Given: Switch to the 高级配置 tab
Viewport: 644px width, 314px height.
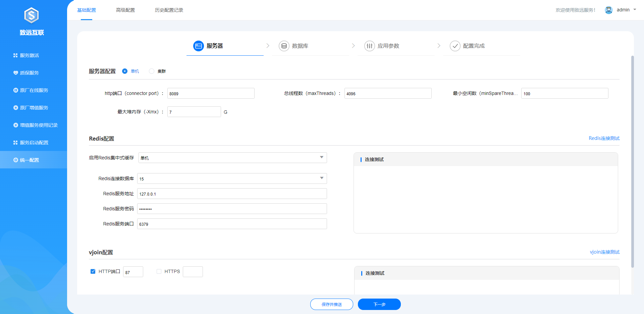Looking at the screenshot, I should click(125, 10).
